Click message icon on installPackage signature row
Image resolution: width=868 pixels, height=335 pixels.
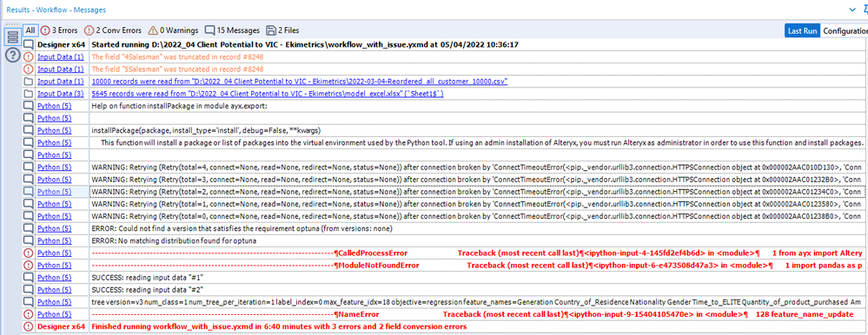[x=28, y=130]
